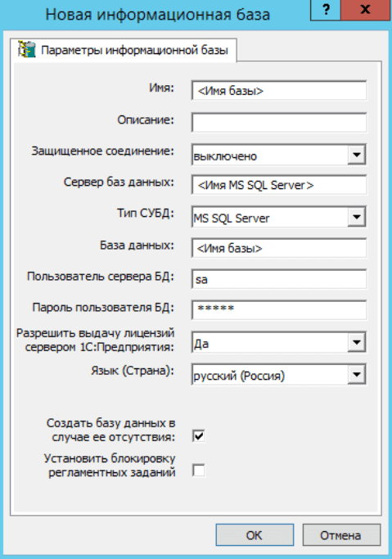Viewport: 392px width, 559px height.
Task: Enable blocking of scheduled jobs checkbox
Action: point(199,470)
